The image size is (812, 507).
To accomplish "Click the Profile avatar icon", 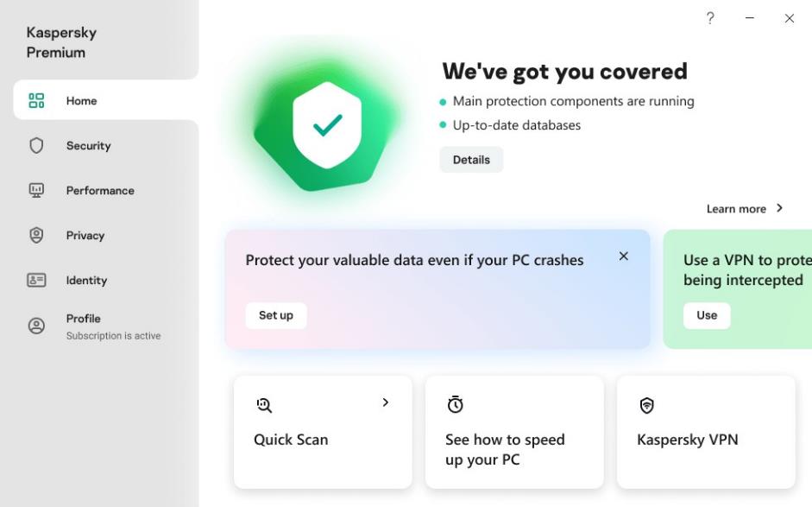I will point(36,326).
